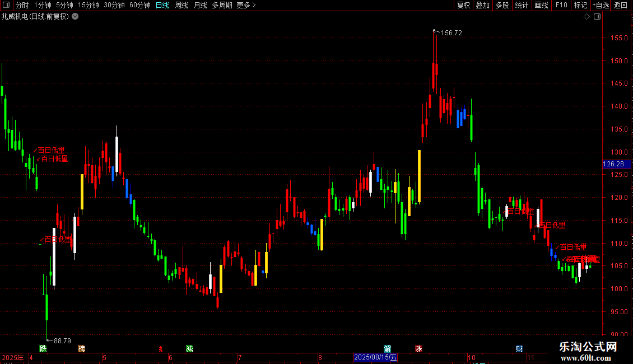Open the 多周期 multi-period view
Screen dimensions: 633x364
point(222,5)
